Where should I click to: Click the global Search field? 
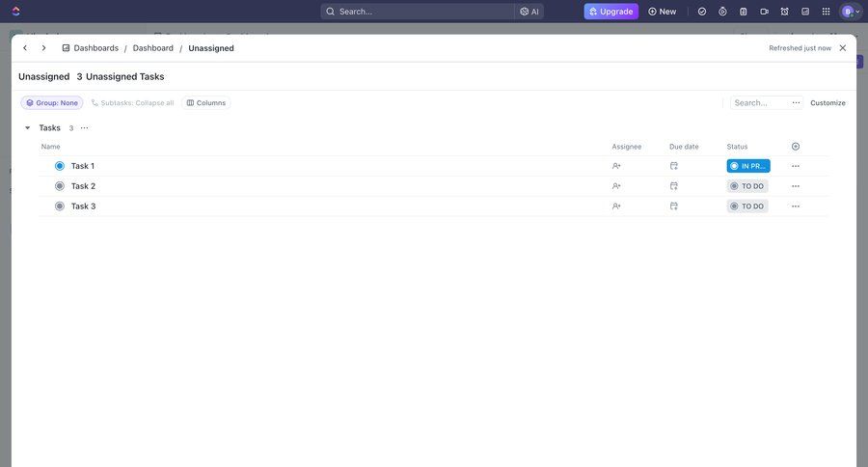[x=418, y=11]
